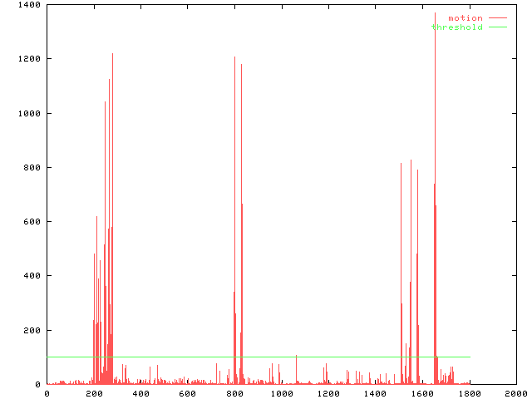Select the x-axis tick label 1200
Screen dimensions: 532x399
tap(328, 393)
